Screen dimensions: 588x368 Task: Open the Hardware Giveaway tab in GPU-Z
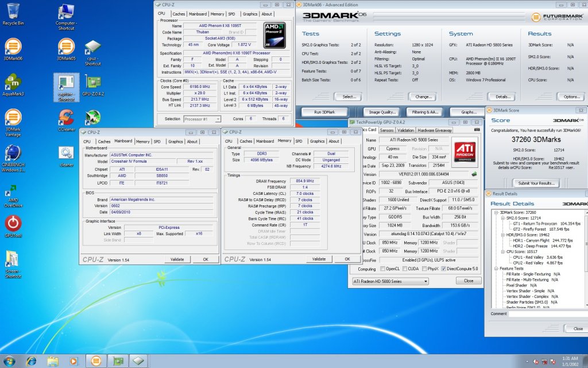(434, 131)
